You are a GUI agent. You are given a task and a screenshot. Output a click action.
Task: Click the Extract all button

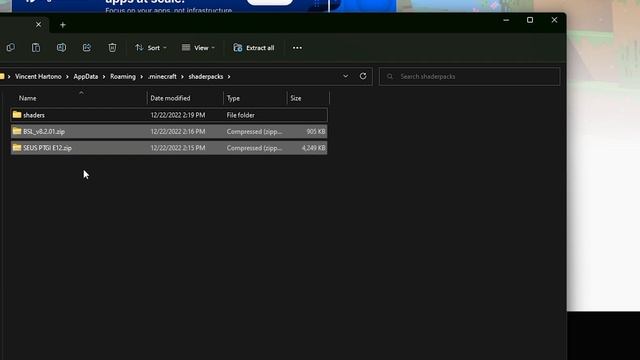point(253,48)
